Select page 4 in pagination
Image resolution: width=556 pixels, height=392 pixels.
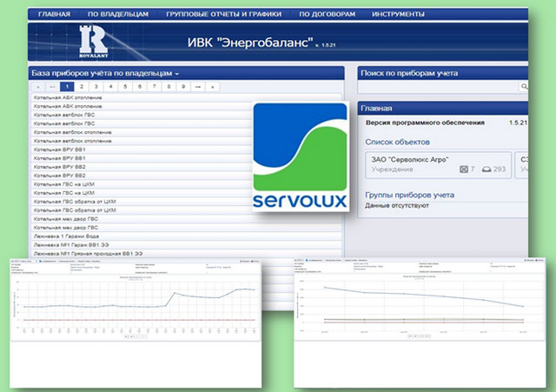click(x=110, y=87)
